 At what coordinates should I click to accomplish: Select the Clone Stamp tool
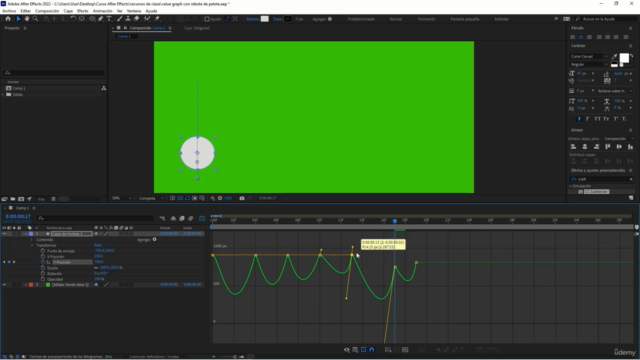click(x=128, y=19)
